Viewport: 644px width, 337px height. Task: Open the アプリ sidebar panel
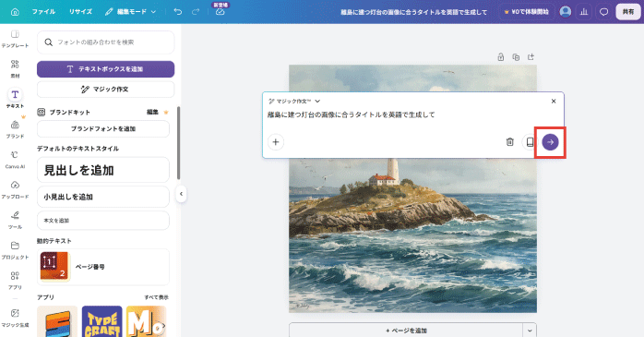[15, 280]
